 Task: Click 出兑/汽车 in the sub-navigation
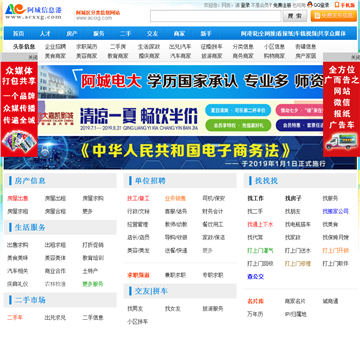[180, 47]
